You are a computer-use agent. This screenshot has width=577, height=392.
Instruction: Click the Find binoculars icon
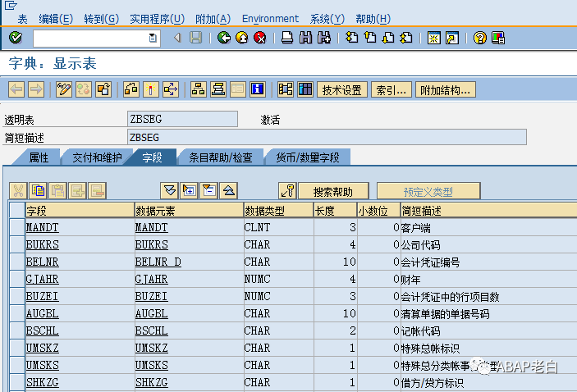tap(305, 38)
